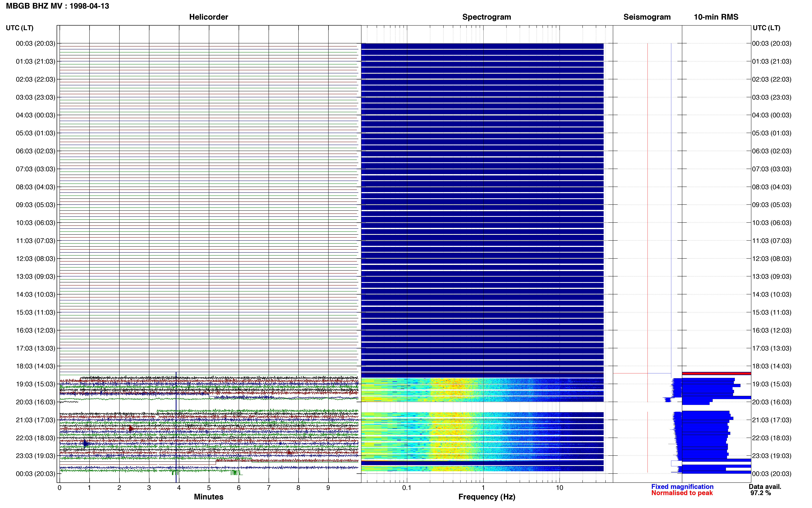Screen dimensions: 812x508
Task: Click the left time label '16:03 (12:03)'
Action: pyautogui.click(x=36, y=330)
